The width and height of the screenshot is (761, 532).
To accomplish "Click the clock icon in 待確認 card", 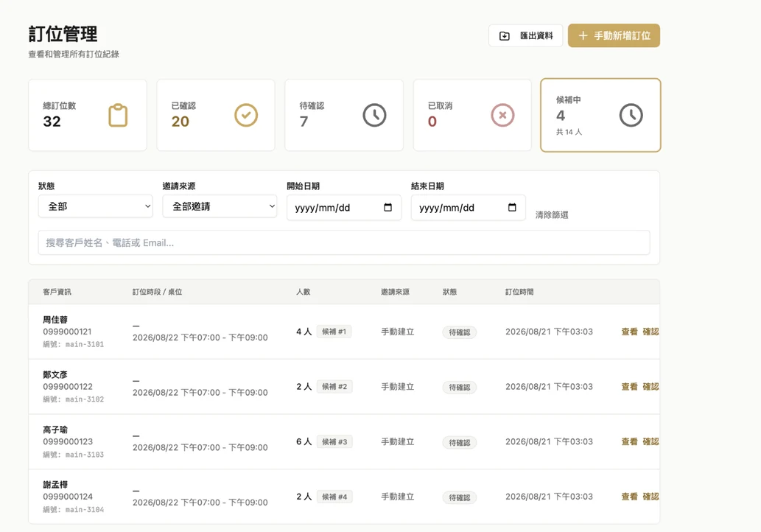I will (x=375, y=116).
